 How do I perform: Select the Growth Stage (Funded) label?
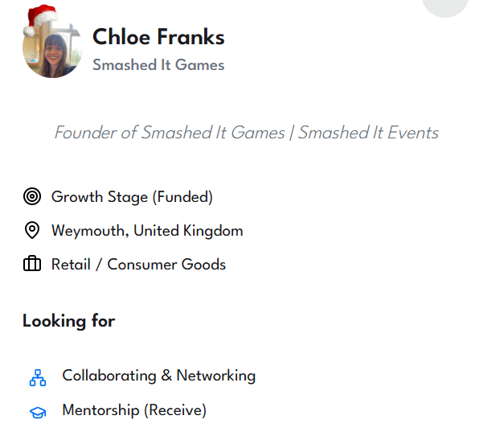point(132,196)
